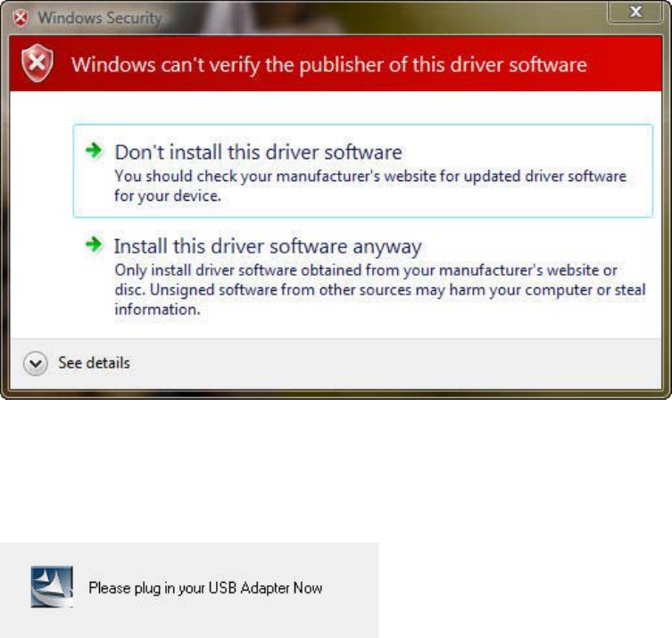672x638 pixels.
Task: Click the "Only install driver software obtained" description
Action: coord(379,290)
